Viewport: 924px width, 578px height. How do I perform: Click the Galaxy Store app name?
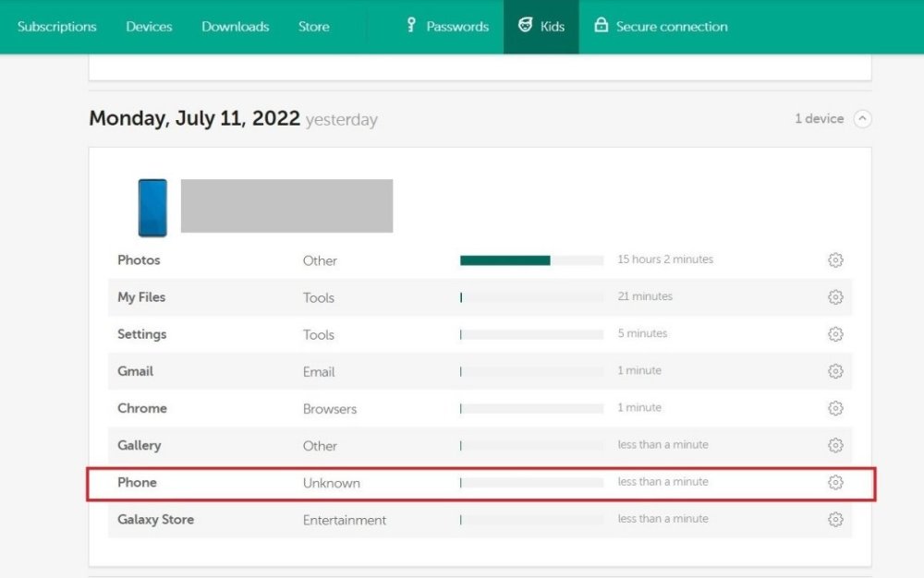[155, 520]
